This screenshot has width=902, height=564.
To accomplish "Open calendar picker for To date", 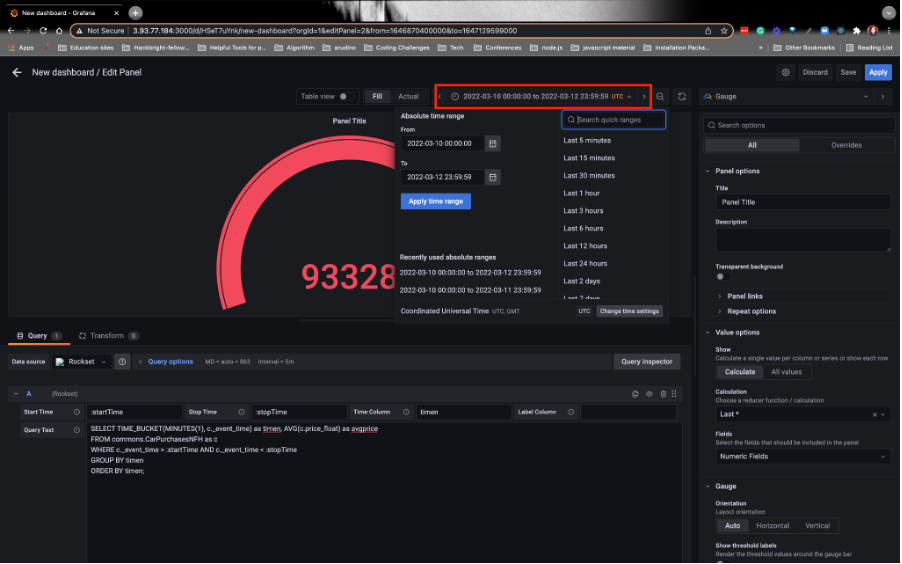I will coord(492,177).
